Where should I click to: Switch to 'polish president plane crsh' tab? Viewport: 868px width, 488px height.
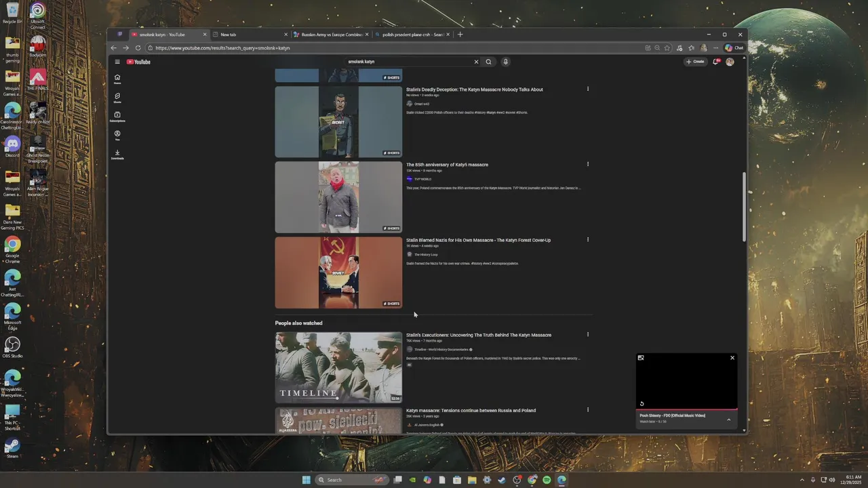(x=412, y=35)
